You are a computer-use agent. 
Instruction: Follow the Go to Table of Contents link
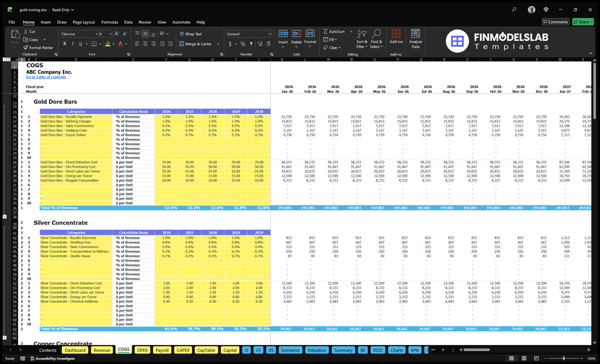[46, 77]
